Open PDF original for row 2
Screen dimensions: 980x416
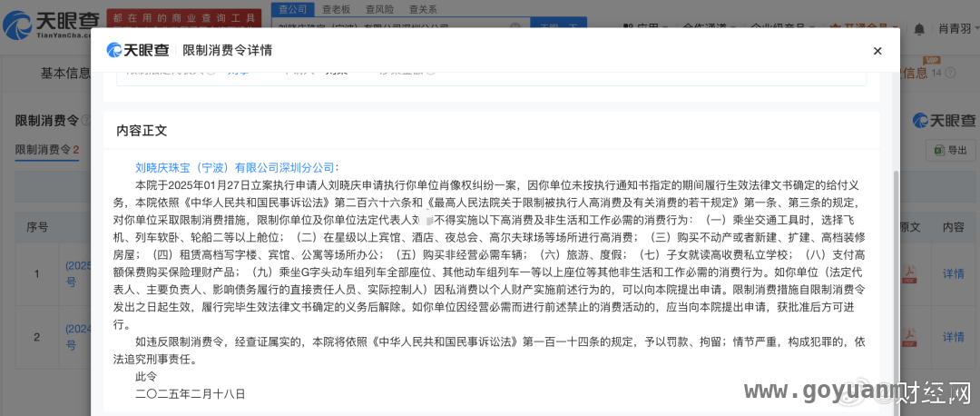pos(908,337)
